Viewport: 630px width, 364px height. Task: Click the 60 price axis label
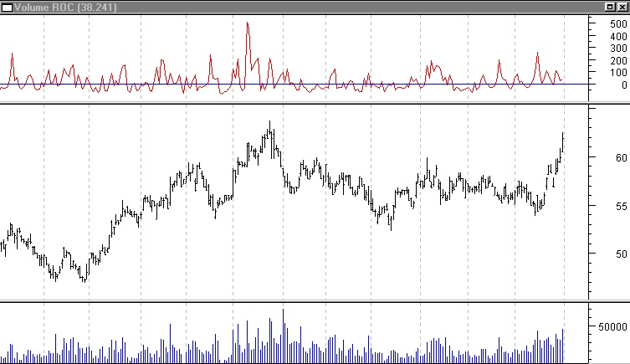pos(621,158)
